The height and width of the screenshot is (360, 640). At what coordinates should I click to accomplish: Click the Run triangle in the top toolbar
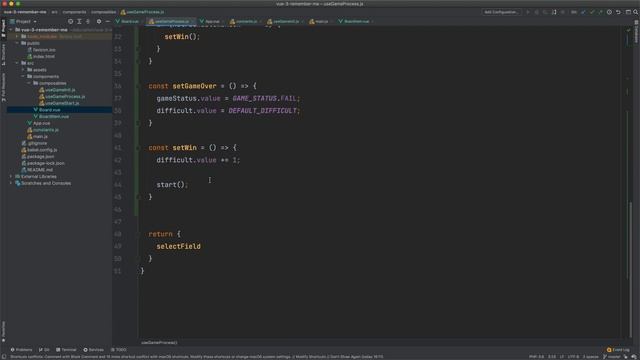(x=528, y=12)
